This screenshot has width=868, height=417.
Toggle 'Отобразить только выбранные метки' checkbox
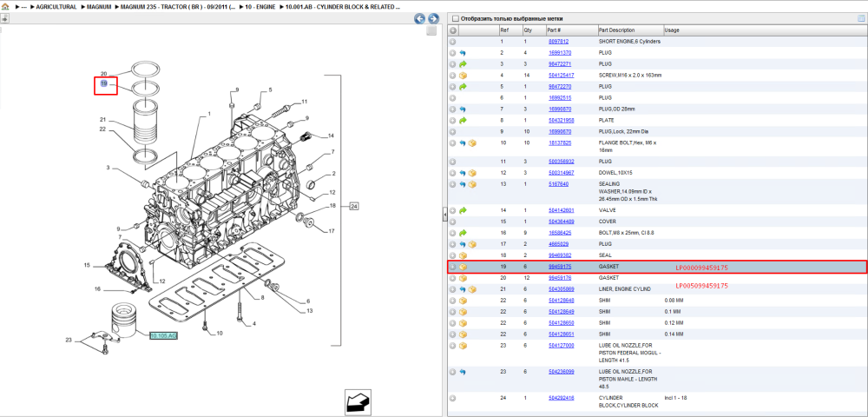click(x=455, y=19)
